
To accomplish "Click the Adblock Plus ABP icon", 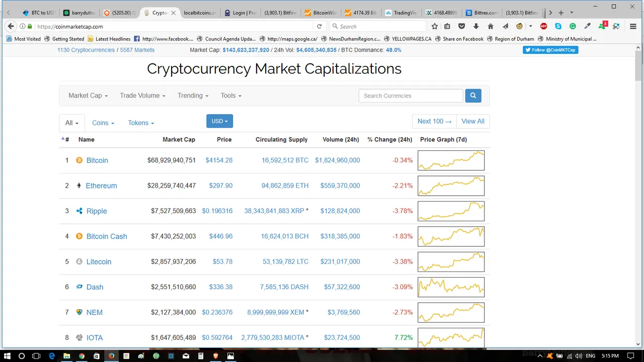I will pos(544,26).
